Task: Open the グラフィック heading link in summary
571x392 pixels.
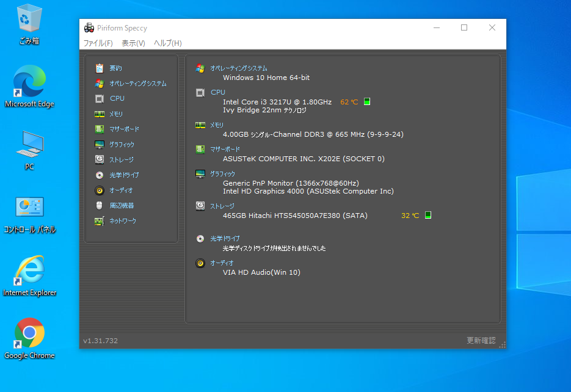Action: [222, 174]
